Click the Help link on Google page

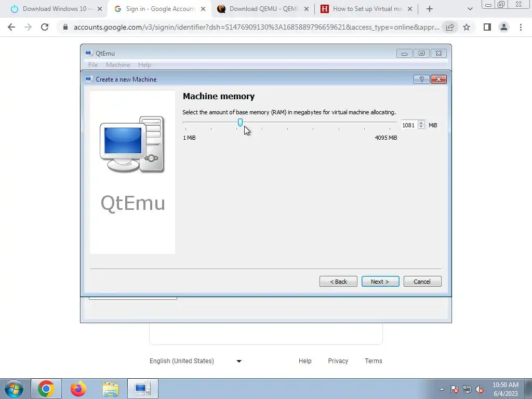[x=304, y=361]
